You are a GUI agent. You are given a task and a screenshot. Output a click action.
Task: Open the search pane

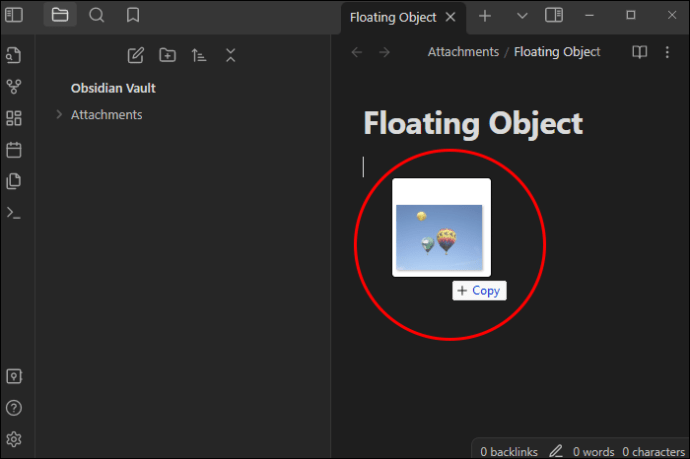[x=96, y=15]
